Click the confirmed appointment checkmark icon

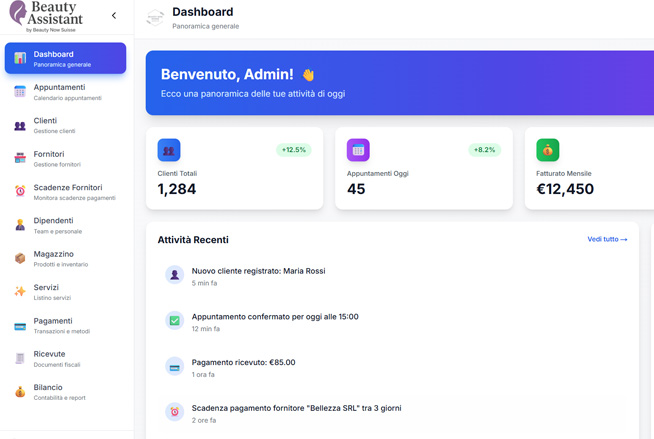click(175, 321)
